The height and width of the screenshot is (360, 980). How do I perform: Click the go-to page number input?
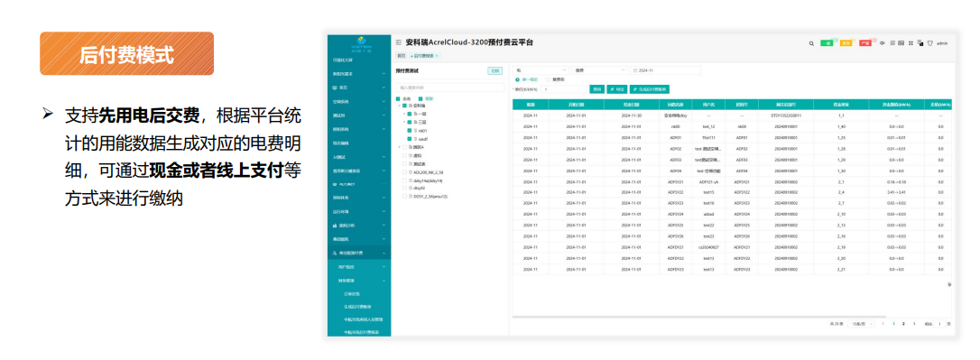coord(938,324)
